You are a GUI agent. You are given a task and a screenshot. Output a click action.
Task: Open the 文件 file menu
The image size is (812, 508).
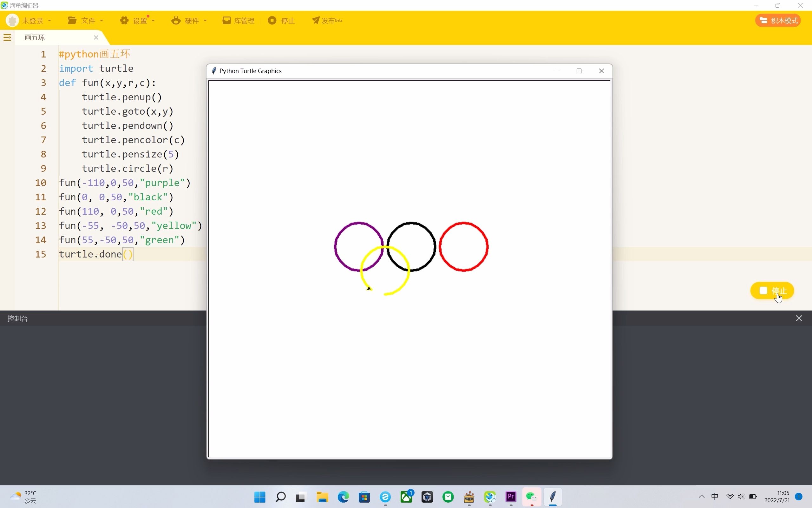click(x=85, y=21)
